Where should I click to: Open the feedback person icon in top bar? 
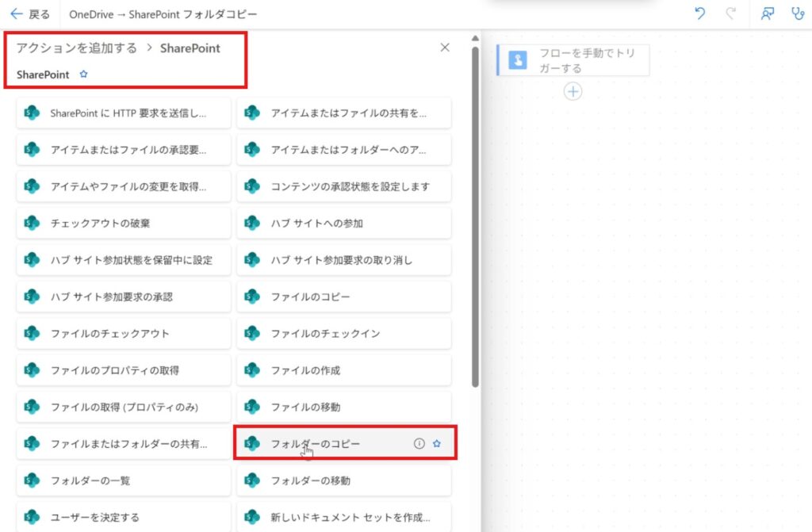[767, 14]
